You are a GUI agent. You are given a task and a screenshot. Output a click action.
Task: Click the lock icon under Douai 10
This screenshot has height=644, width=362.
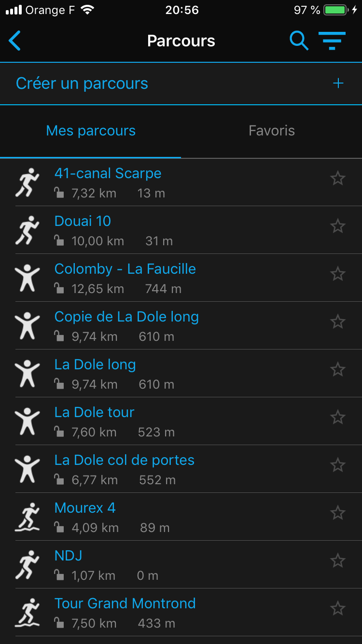pyautogui.click(x=59, y=241)
